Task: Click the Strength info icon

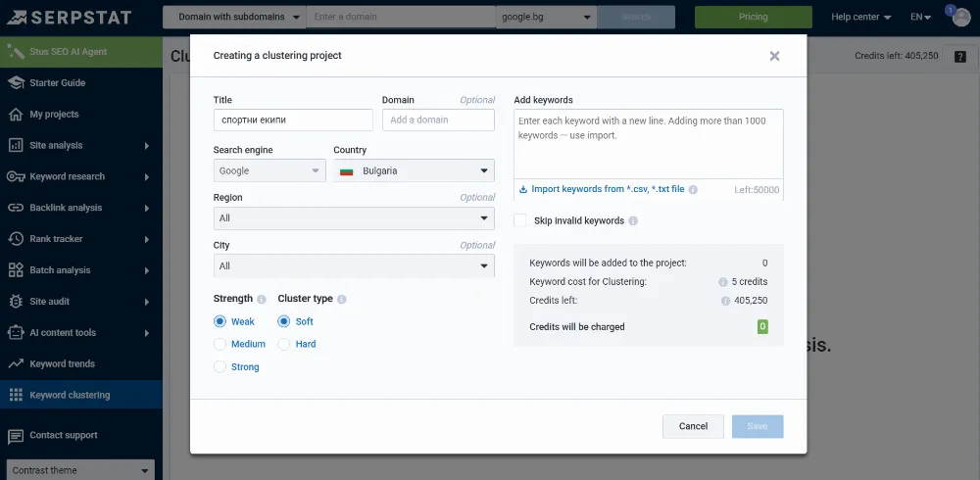Action: coord(262,300)
